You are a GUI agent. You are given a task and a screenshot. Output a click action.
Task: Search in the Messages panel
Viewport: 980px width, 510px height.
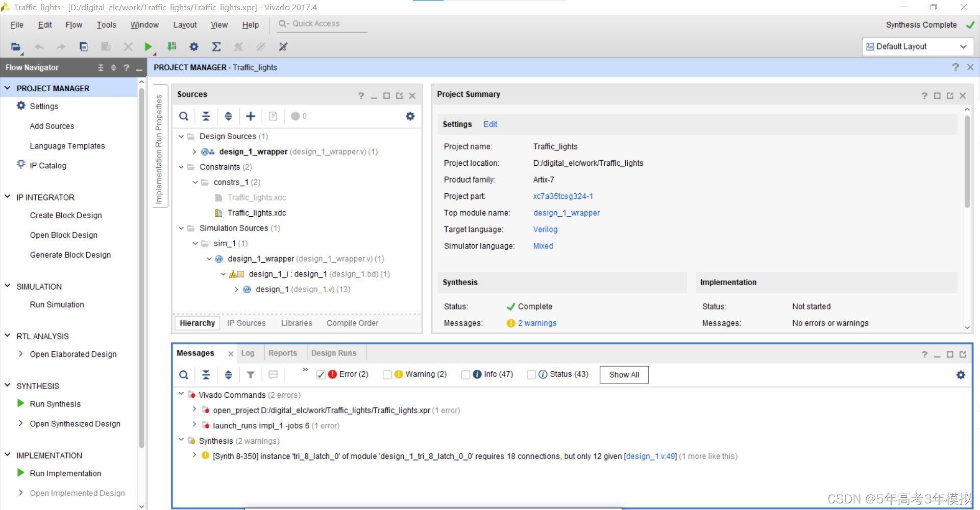pyautogui.click(x=184, y=375)
